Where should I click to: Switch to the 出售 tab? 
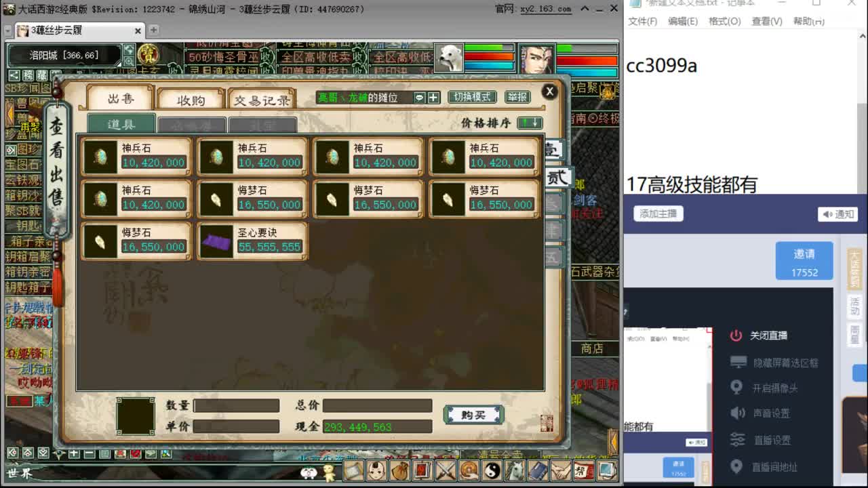click(x=121, y=99)
